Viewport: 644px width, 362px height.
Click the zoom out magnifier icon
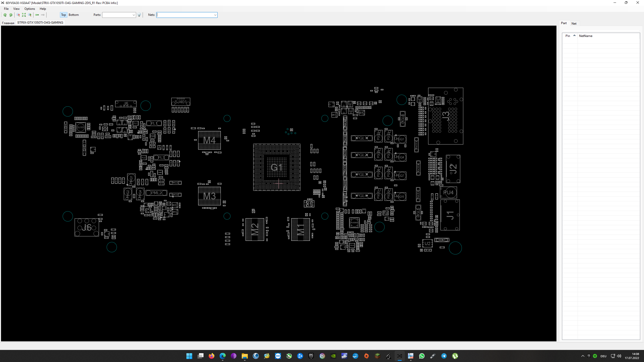click(x=18, y=15)
